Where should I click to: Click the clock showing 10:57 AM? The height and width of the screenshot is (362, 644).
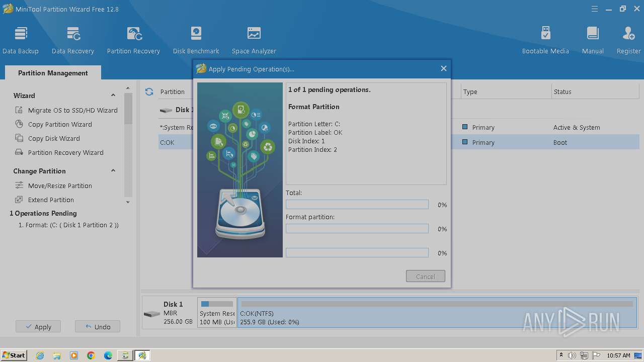(x=618, y=355)
